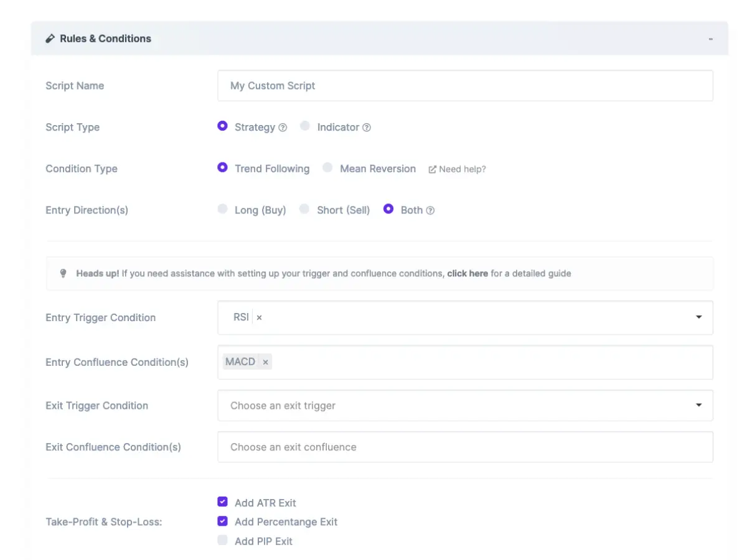The image size is (747, 560).
Task: Choose Long (Buy) entry direction
Action: pos(222,210)
